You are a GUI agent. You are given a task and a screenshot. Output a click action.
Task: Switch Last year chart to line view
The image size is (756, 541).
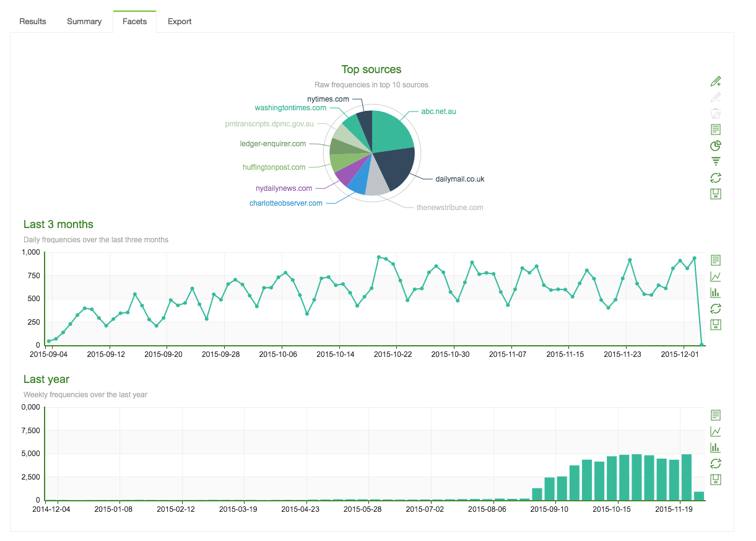tap(716, 431)
